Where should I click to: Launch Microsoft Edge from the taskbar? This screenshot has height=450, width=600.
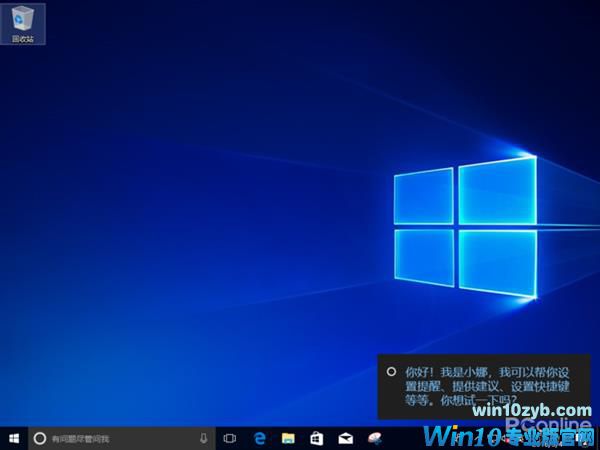coord(260,438)
